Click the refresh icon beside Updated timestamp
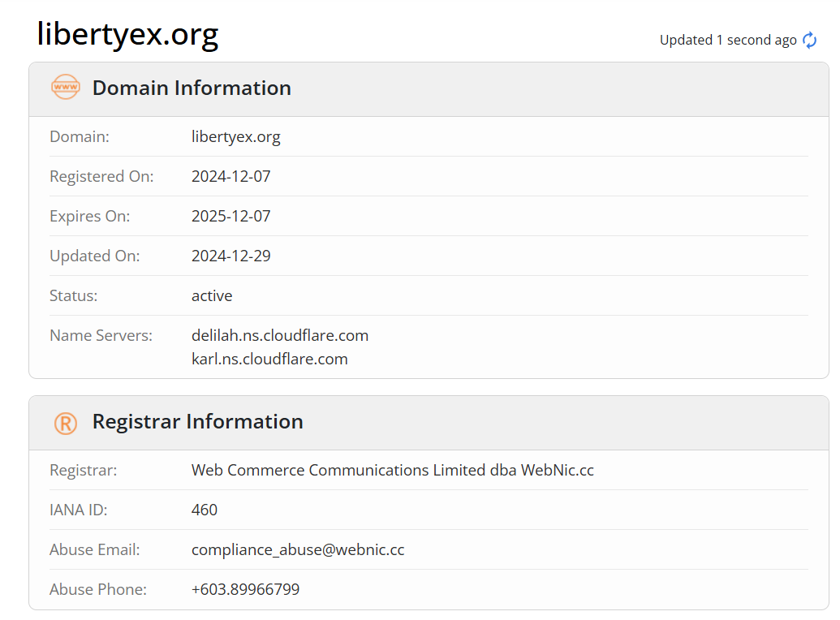Viewport: 840px width, 620px height. click(x=809, y=41)
